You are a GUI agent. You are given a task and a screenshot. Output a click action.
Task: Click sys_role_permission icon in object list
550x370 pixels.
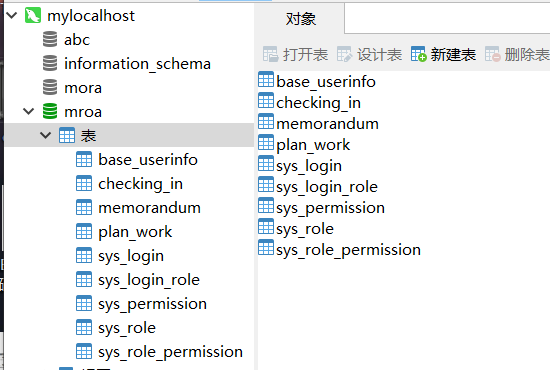(266, 248)
